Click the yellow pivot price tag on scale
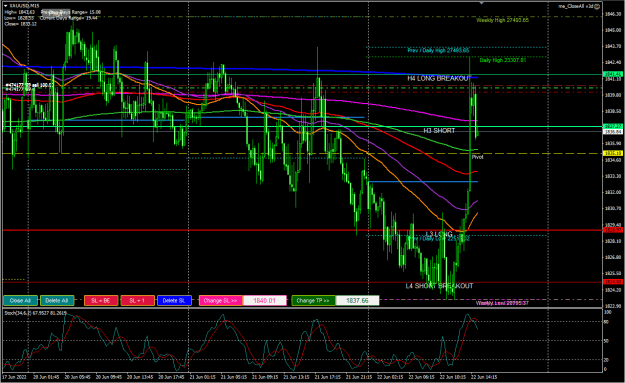The width and height of the screenshot is (625, 383). [613, 153]
